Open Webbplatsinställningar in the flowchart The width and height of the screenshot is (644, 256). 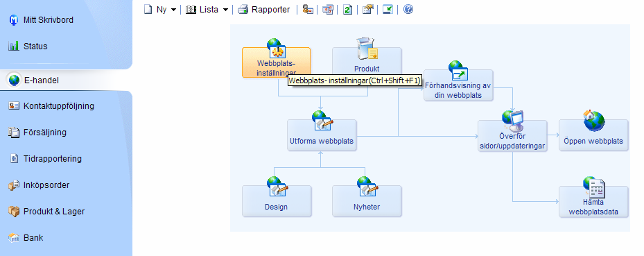[x=276, y=62]
